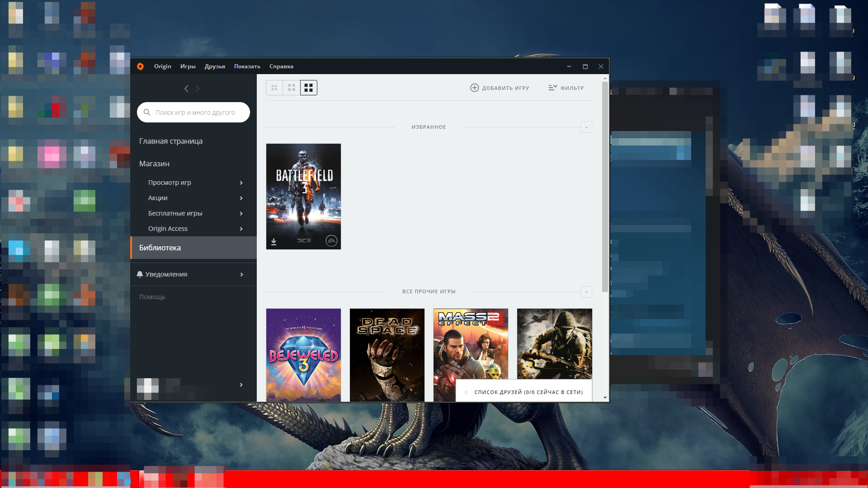This screenshot has height=488, width=868.
Task: Collapse Все прочие игры section
Action: click(x=586, y=292)
